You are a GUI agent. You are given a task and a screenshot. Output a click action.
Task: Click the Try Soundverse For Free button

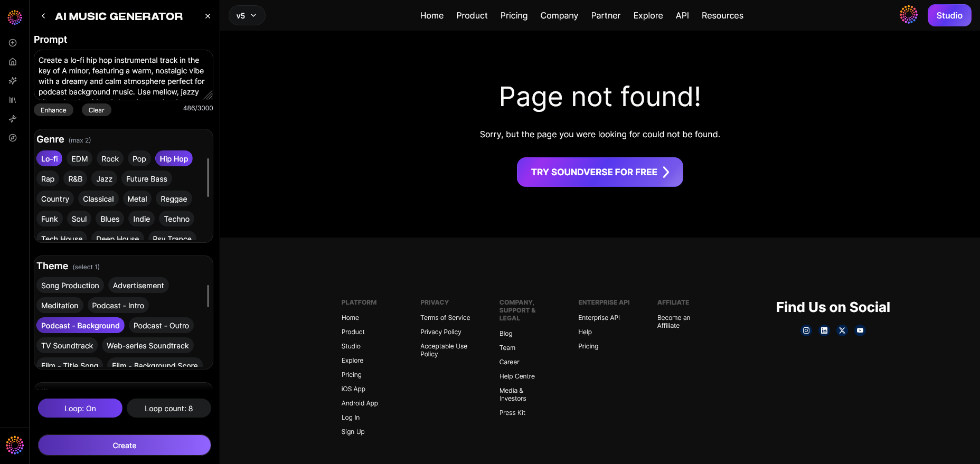point(600,172)
